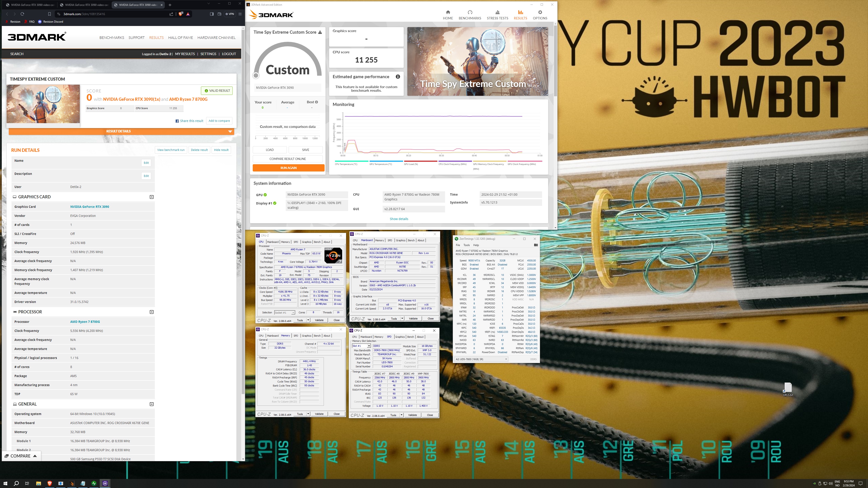Viewport: 868px width, 488px height.
Task: Click the Brave Rewards triangle icon
Action: coord(188,14)
